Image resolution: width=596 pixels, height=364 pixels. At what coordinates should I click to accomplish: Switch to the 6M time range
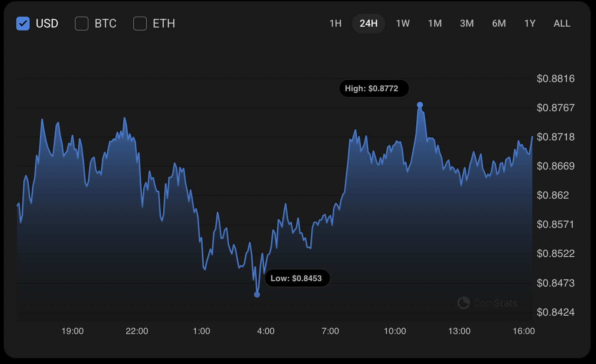tap(499, 23)
